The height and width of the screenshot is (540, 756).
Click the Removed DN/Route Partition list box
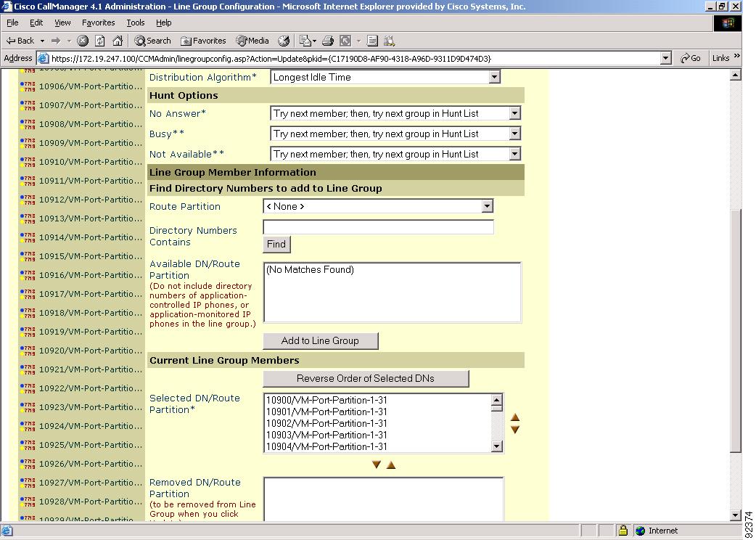click(x=383, y=499)
